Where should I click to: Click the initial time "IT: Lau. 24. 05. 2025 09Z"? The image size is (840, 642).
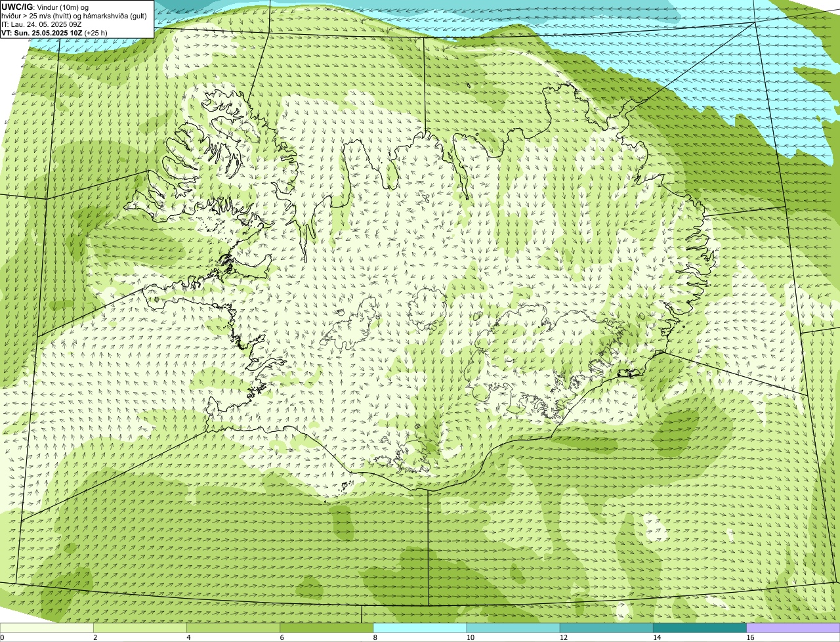(x=42, y=24)
